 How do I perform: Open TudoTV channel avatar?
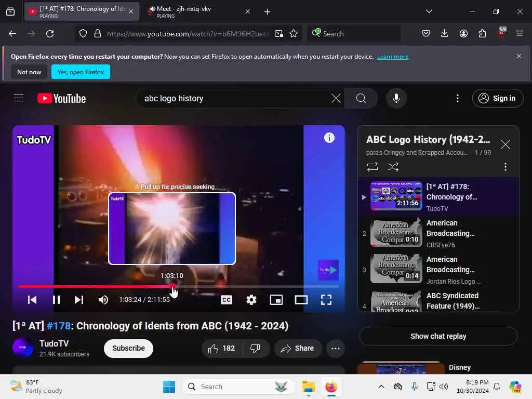23,348
